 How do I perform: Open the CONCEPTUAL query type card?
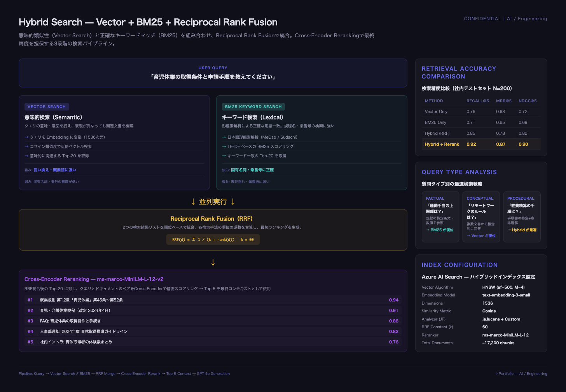[481, 216]
